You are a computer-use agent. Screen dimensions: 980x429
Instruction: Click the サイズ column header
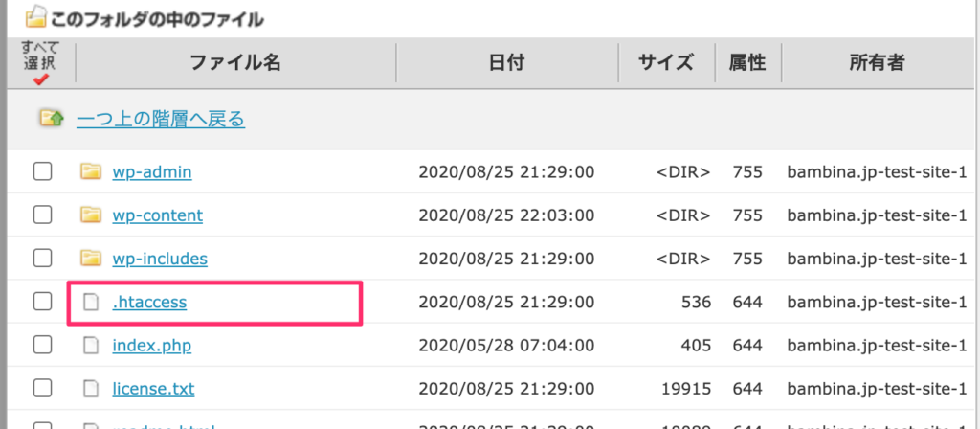click(x=666, y=63)
